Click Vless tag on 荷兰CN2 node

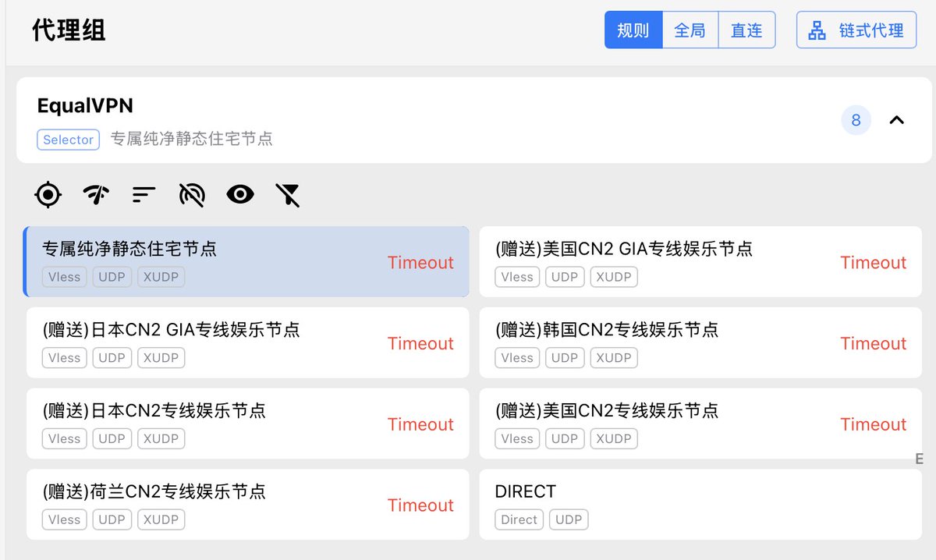click(64, 519)
